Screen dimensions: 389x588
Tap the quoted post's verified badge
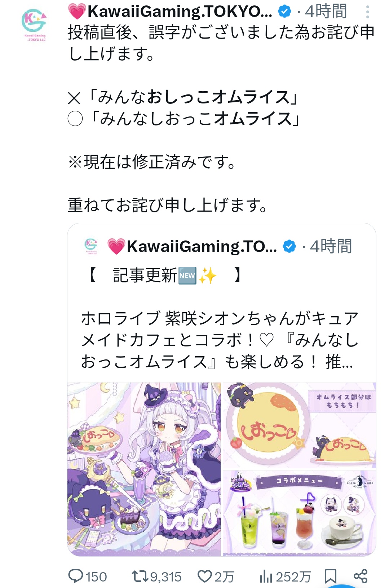click(289, 247)
